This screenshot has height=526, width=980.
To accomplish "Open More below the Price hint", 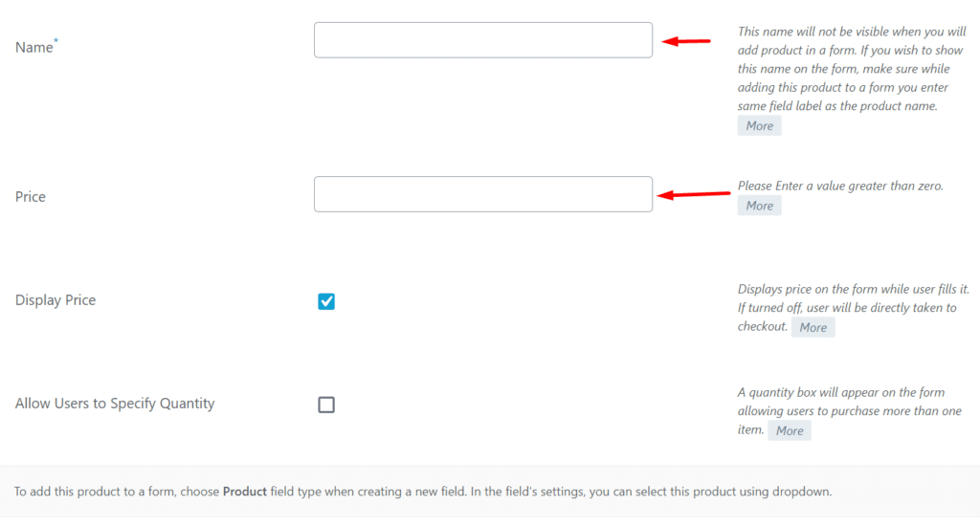I will tap(759, 206).
